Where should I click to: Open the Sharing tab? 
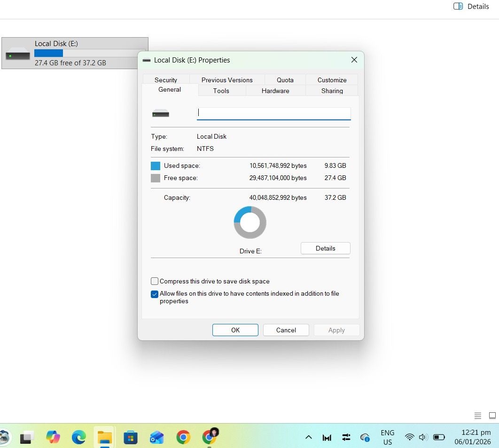tap(332, 91)
